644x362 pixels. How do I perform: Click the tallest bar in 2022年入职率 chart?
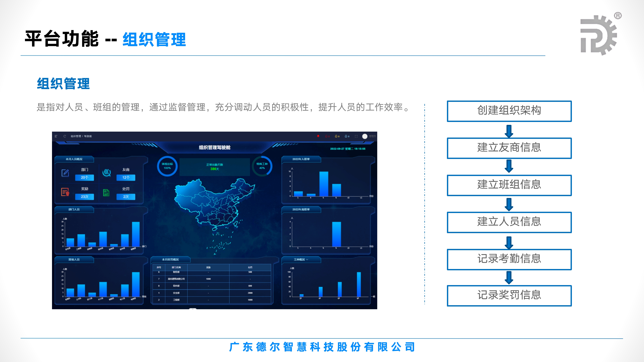coord(324,184)
